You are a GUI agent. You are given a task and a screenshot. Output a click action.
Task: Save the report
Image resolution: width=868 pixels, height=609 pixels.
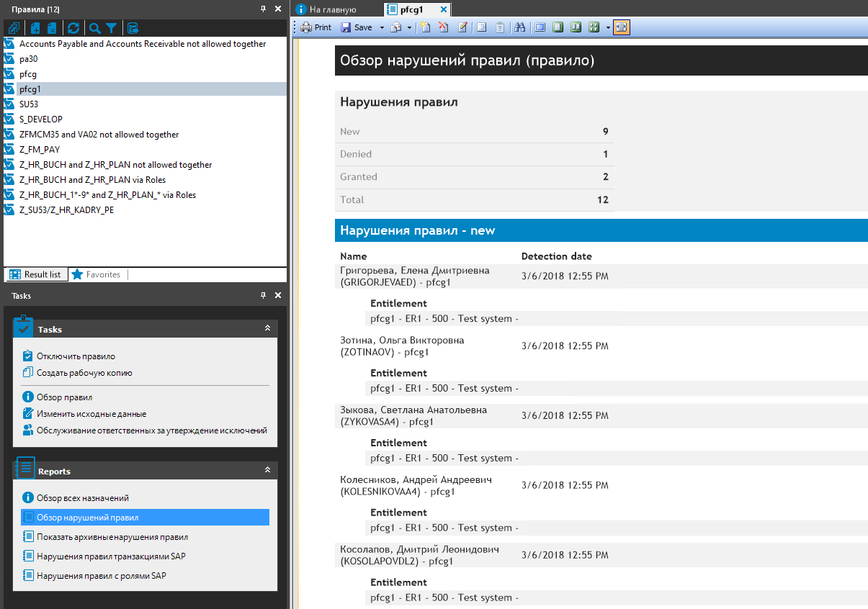point(357,27)
